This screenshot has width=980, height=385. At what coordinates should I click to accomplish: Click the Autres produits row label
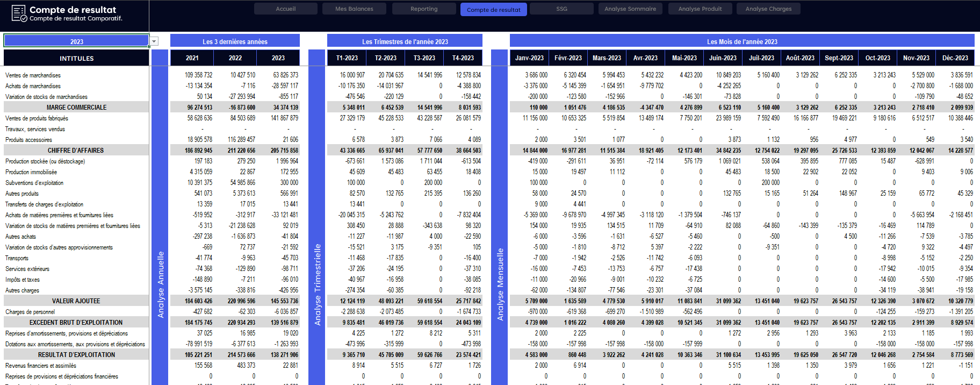pos(22,194)
